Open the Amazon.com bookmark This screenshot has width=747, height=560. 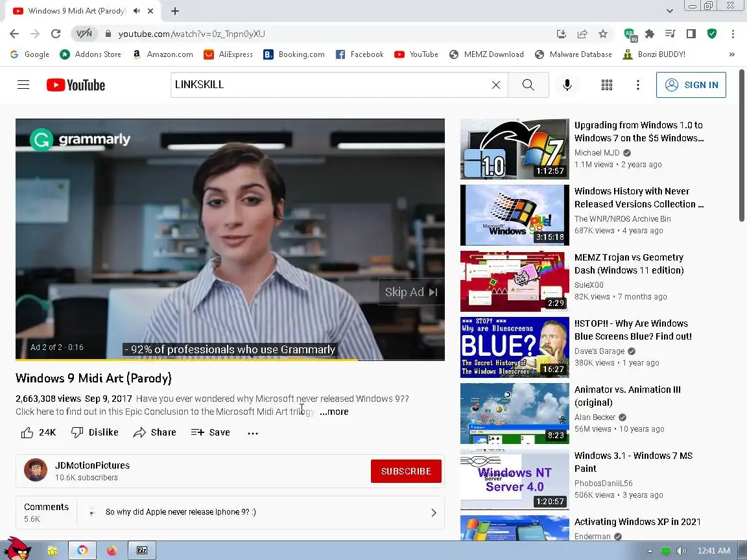[x=163, y=54]
